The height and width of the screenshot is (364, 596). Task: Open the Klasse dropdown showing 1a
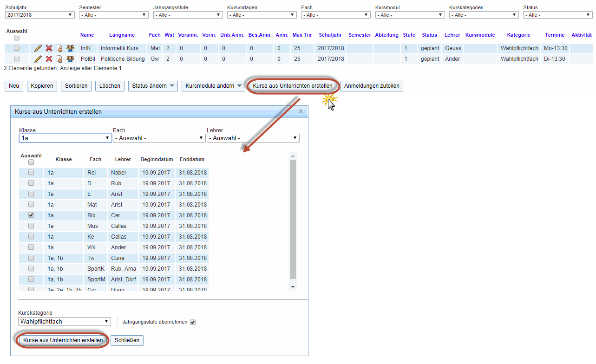(65, 138)
